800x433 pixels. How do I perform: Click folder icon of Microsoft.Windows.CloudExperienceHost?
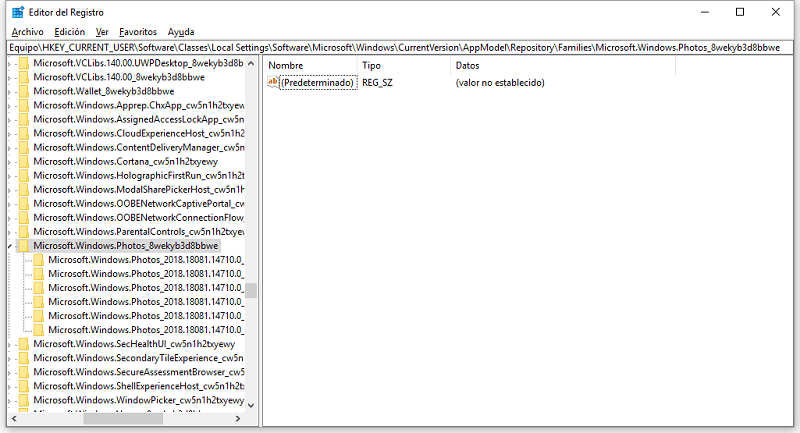(x=23, y=133)
